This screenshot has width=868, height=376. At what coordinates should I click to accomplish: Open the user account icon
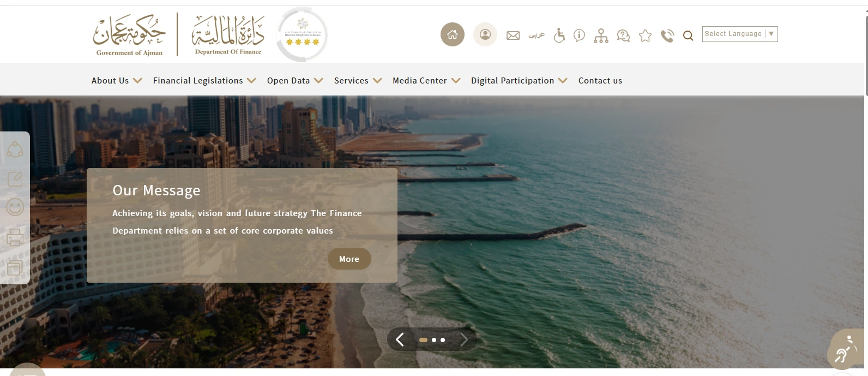coord(485,34)
